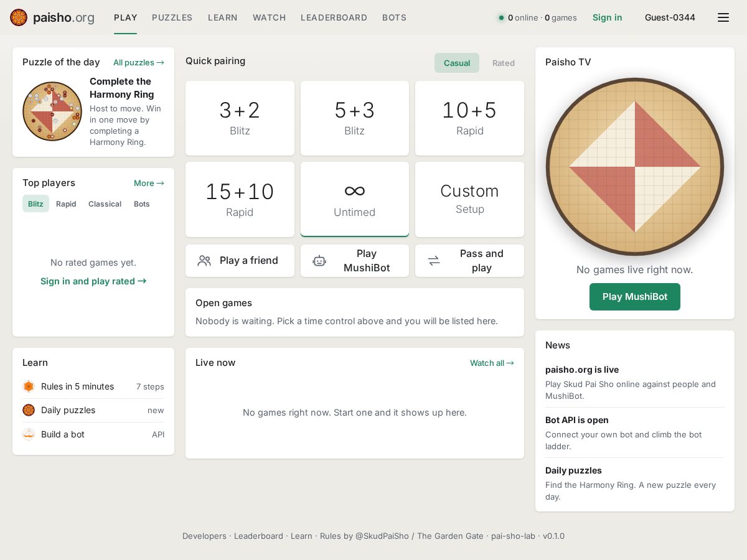Image resolution: width=747 pixels, height=560 pixels.
Task: Open the Daily puzzles learn row
Action: [x=93, y=410]
